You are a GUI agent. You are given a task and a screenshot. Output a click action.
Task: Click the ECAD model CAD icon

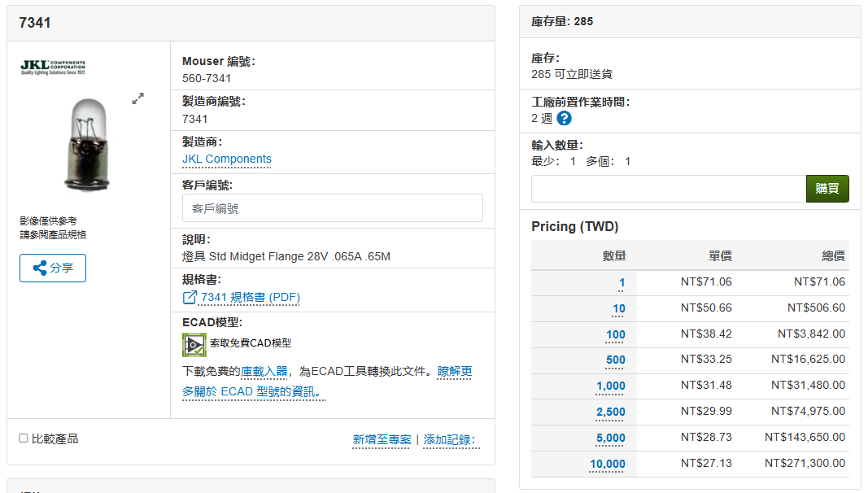[x=194, y=344]
